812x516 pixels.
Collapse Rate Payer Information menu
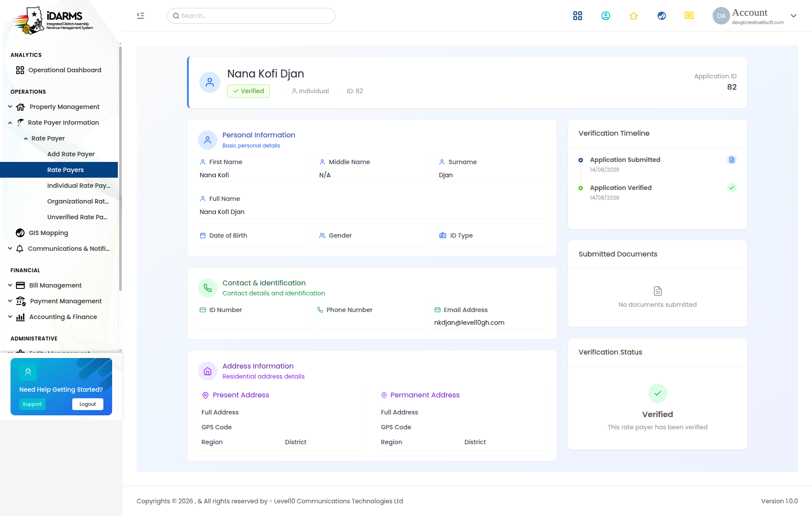coord(10,123)
